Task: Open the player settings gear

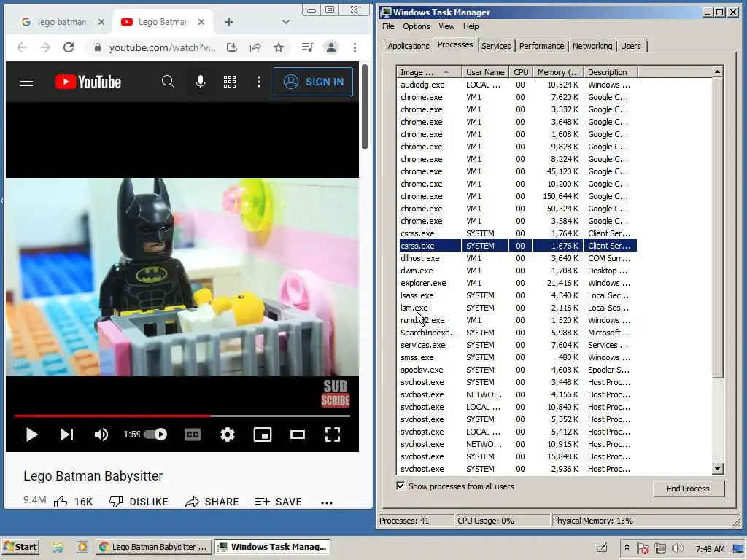Action: coord(228,435)
